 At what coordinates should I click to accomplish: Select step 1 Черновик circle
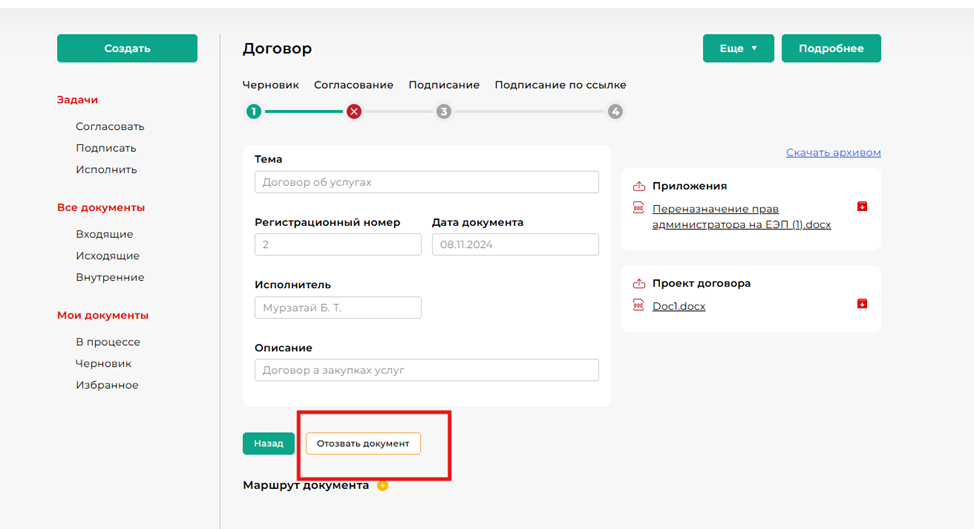pyautogui.click(x=254, y=112)
